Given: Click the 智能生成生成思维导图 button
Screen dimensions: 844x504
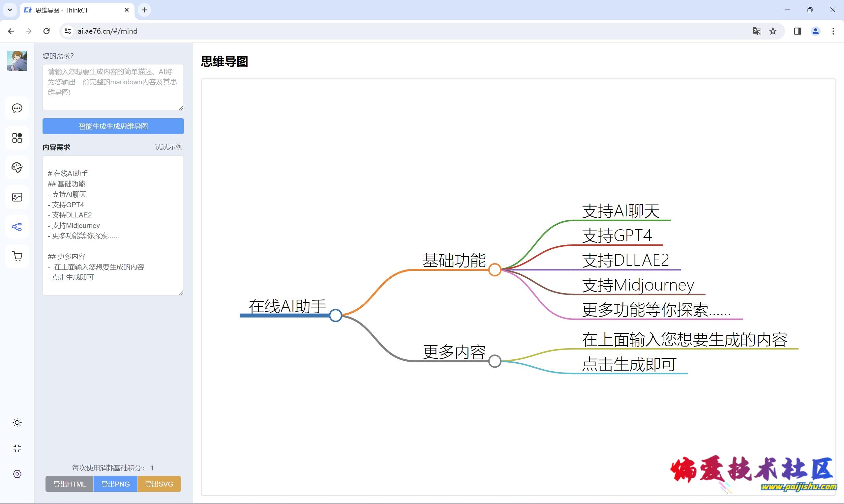Looking at the screenshot, I should click(x=113, y=126).
